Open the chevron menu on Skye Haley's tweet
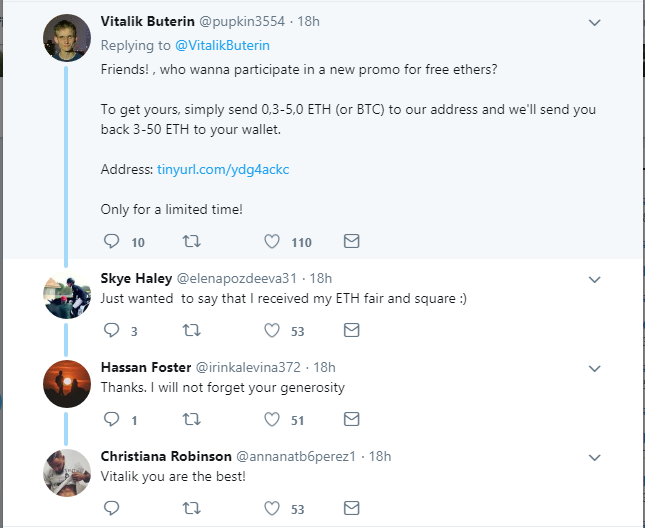Viewport: 645px width, 528px height. 594,279
